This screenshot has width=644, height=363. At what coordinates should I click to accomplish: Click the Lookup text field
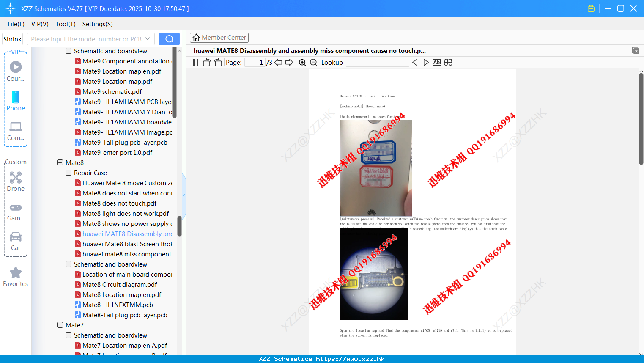377,63
